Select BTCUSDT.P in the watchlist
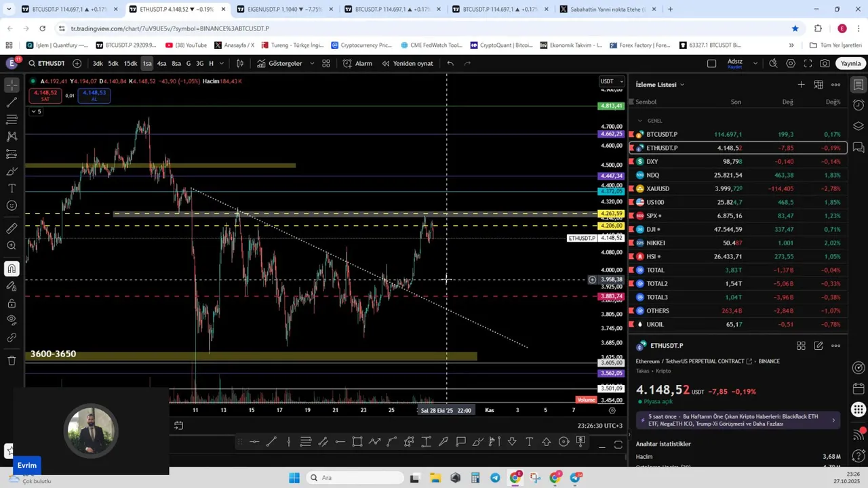Screen dimensions: 868x488 738,134
